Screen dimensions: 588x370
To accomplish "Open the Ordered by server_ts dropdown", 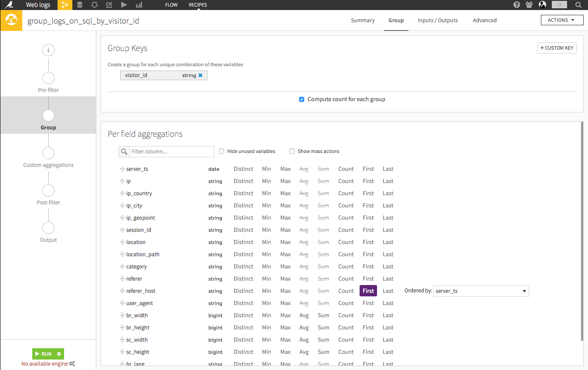I will coord(481,291).
